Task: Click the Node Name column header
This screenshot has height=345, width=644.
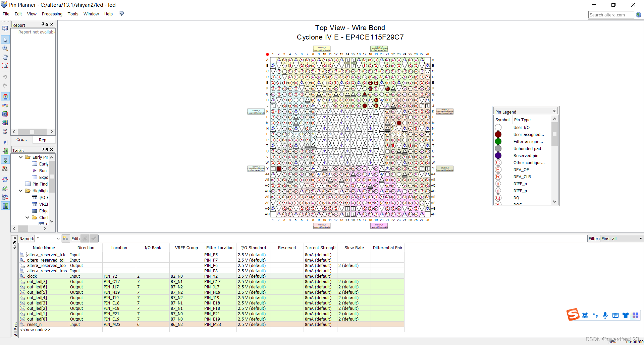Action: click(x=44, y=248)
